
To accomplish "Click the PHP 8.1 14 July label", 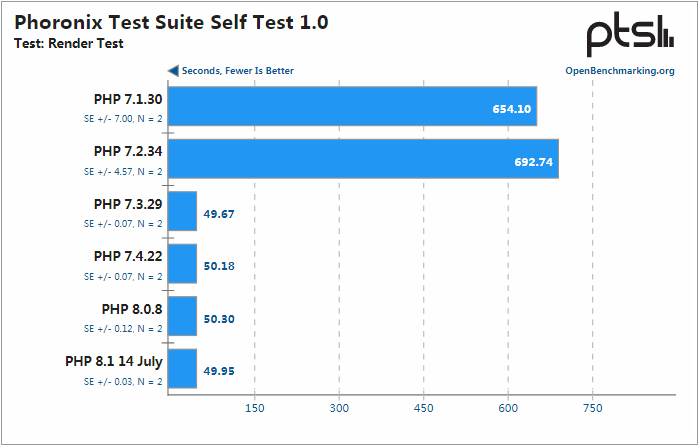I will (x=114, y=361).
